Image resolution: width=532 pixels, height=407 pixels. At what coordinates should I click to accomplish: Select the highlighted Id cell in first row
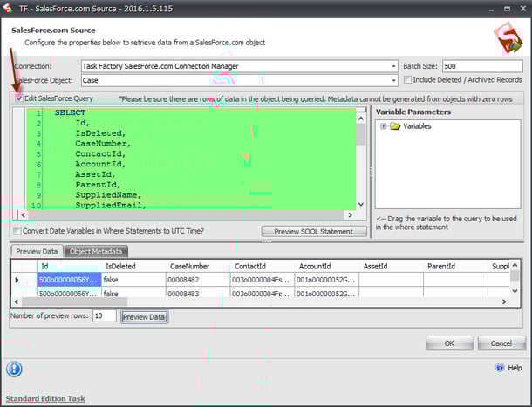pos(69,280)
